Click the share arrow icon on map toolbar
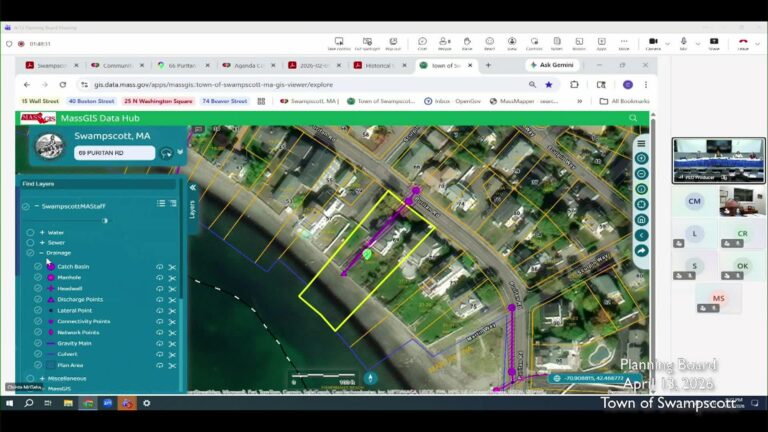 point(641,250)
